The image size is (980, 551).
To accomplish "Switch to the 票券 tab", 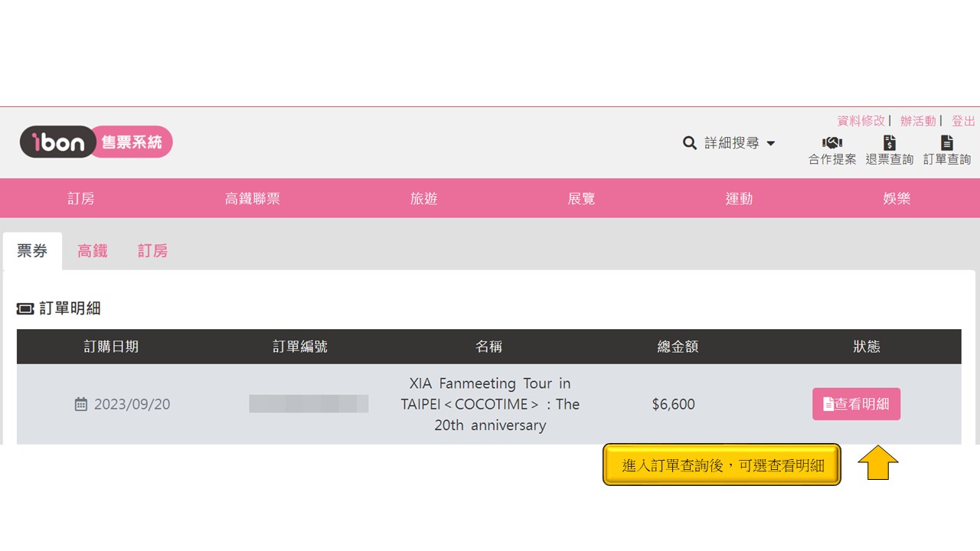I will pyautogui.click(x=32, y=251).
